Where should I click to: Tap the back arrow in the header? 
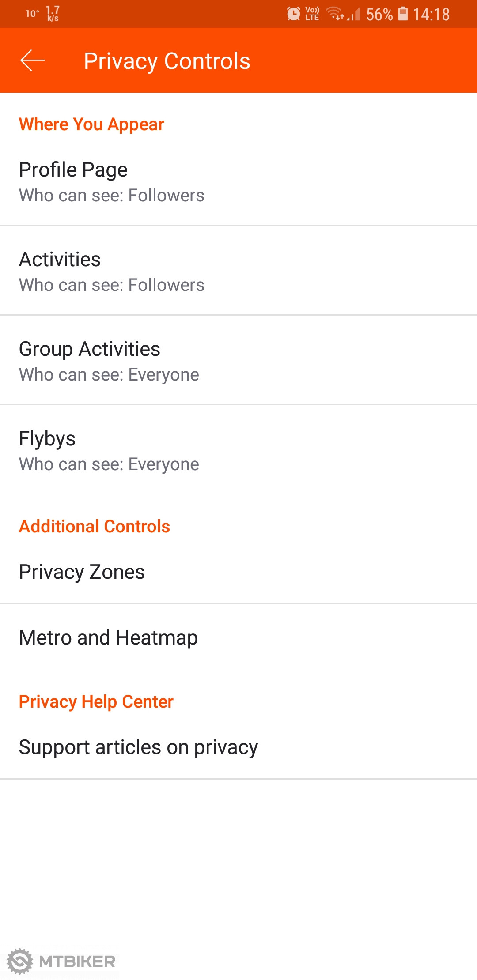pyautogui.click(x=33, y=60)
